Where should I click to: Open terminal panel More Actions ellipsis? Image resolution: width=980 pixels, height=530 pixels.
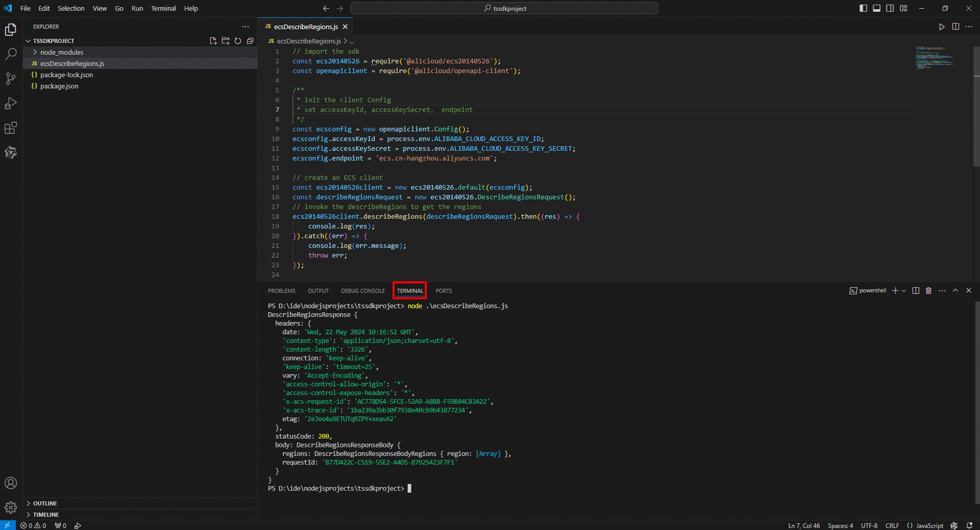pos(942,290)
